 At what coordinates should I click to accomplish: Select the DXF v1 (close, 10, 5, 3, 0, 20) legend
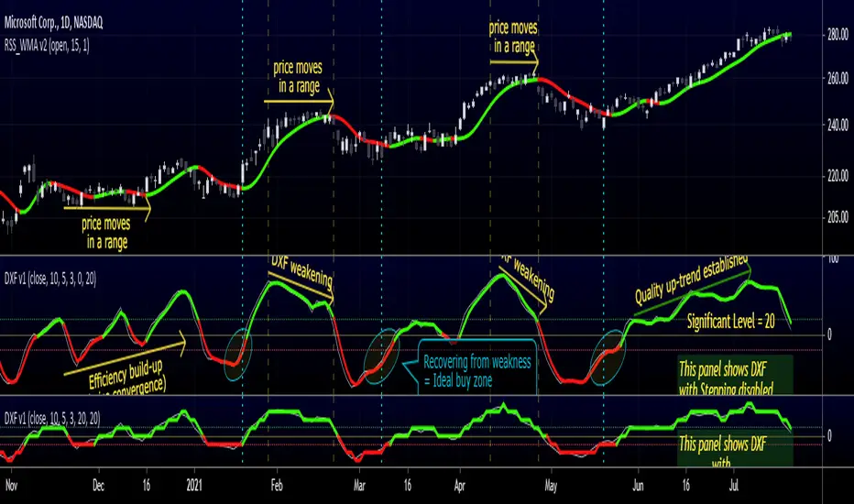coord(50,279)
